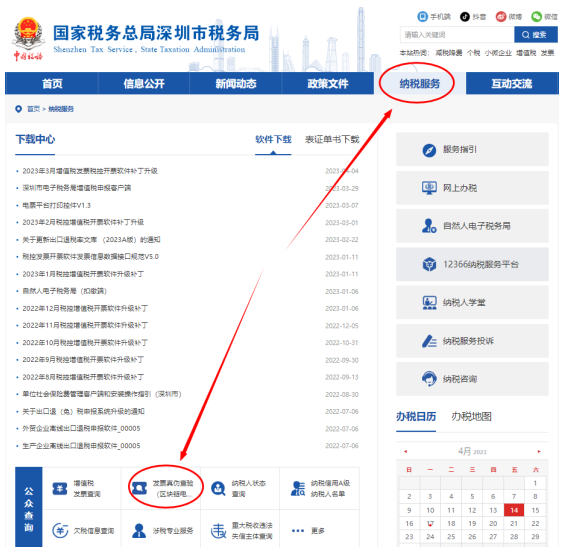Screen dimensions: 566x553
Task: Click hot keyword 小微企业
Action: click(x=498, y=53)
